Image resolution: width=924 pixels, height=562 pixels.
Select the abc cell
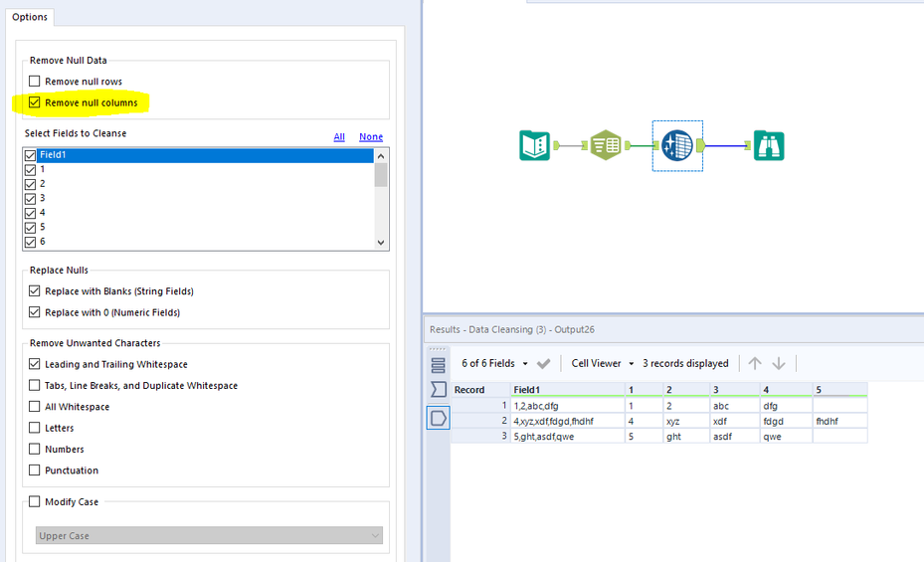pos(735,406)
